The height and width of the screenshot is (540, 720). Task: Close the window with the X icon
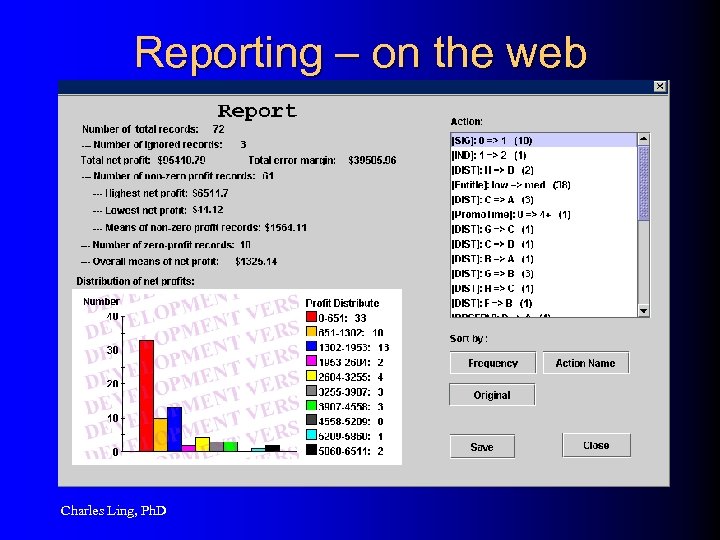[x=660, y=86]
